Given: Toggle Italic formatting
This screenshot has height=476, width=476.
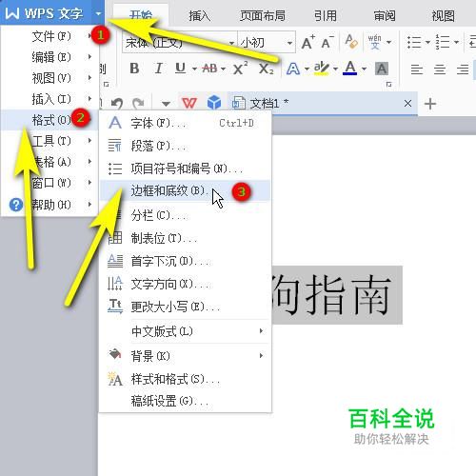Looking at the screenshot, I should [x=158, y=69].
